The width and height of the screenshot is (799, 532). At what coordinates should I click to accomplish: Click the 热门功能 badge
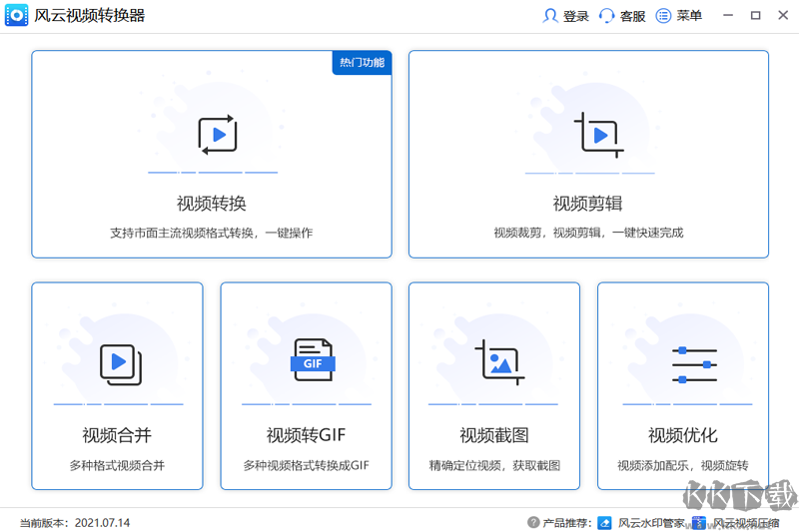pyautogui.click(x=362, y=63)
